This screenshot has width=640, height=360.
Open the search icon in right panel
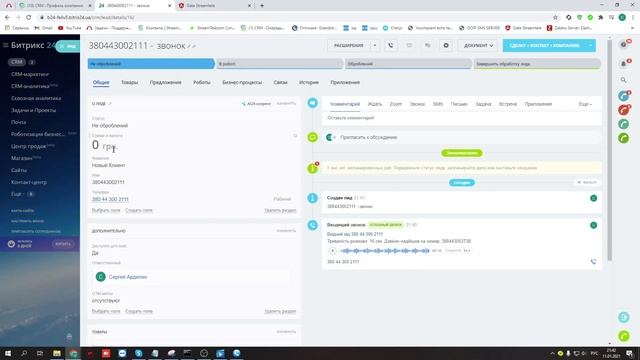pos(623,80)
